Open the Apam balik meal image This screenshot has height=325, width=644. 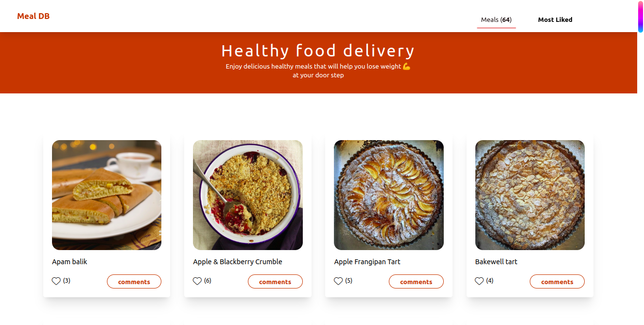click(x=106, y=195)
